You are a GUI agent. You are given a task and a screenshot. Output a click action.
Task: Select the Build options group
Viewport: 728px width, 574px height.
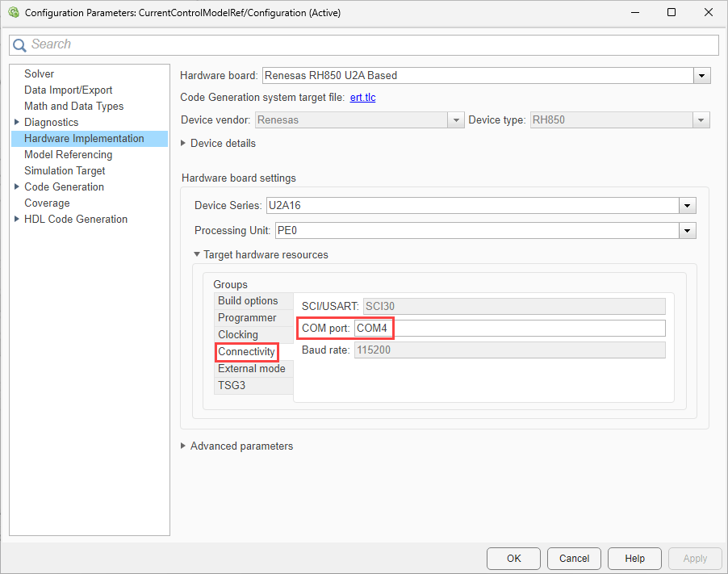(248, 301)
